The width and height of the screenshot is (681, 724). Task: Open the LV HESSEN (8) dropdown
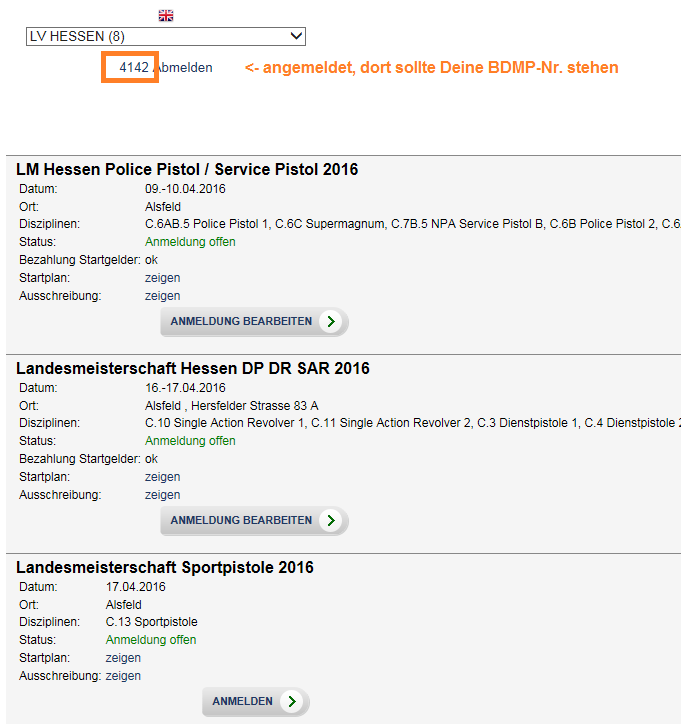(x=166, y=36)
